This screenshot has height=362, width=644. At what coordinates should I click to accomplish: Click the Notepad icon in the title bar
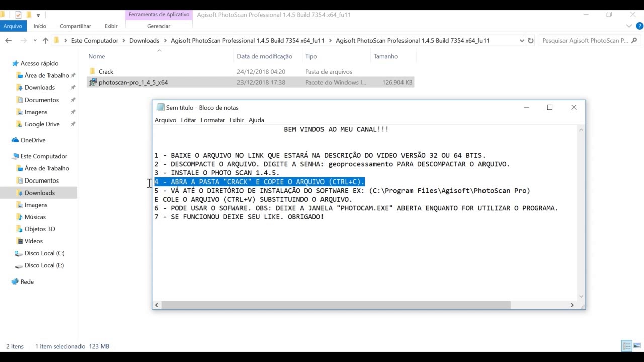(x=160, y=107)
